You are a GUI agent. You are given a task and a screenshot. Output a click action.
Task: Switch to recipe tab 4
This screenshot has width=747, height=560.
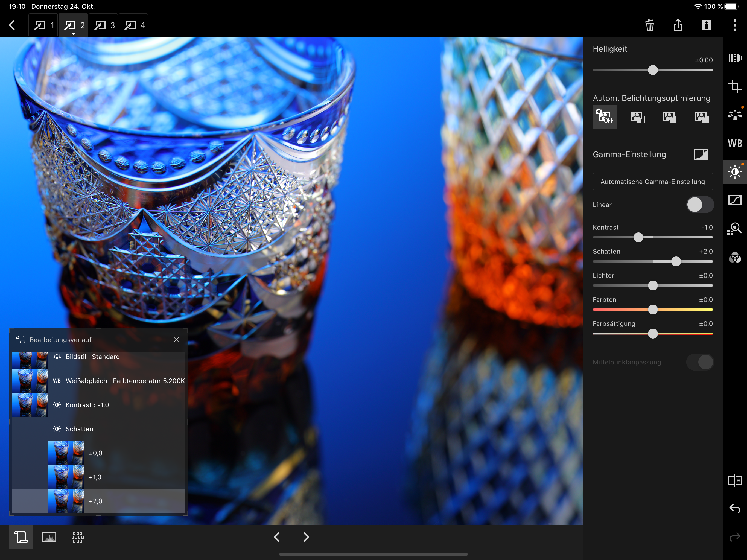134,25
